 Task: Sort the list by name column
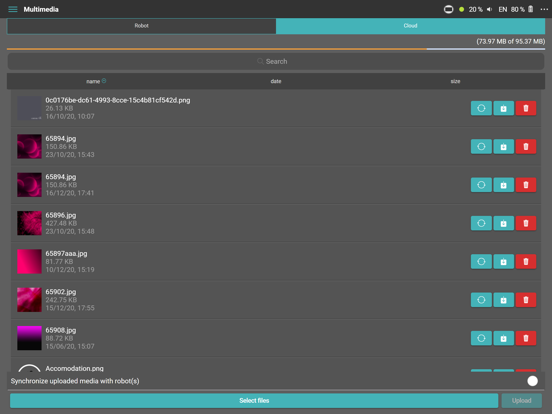click(96, 81)
